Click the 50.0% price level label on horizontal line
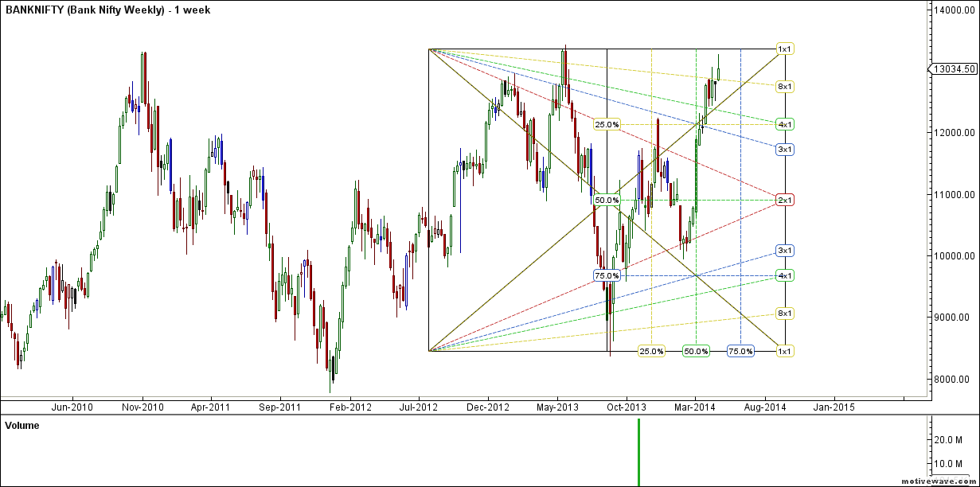This screenshot has height=487, width=980. [607, 200]
